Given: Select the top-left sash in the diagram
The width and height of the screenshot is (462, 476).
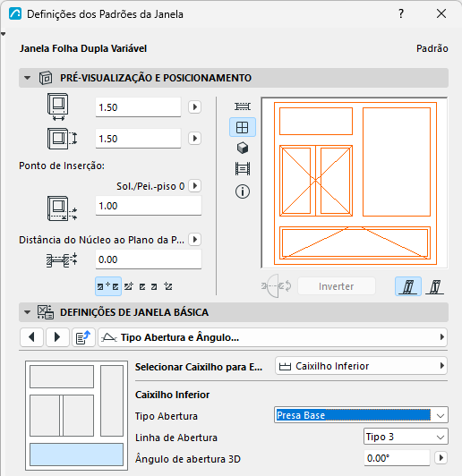Looking at the screenshot, I should [62, 377].
